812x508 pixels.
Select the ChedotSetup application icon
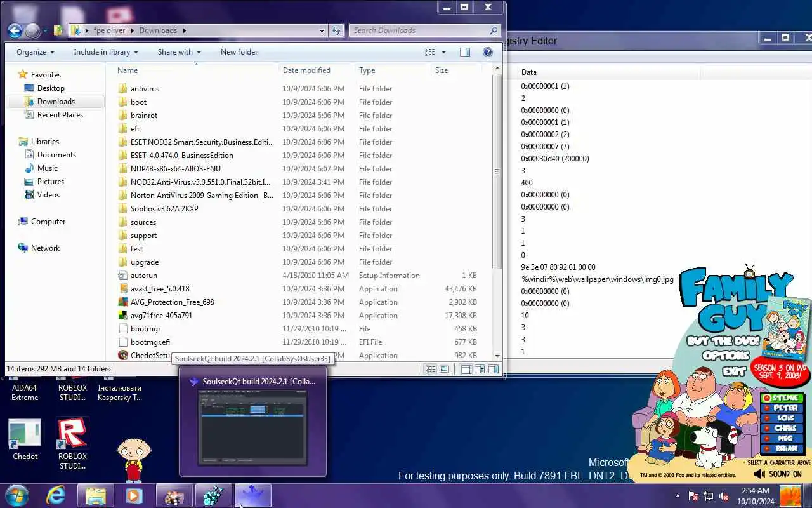point(123,355)
